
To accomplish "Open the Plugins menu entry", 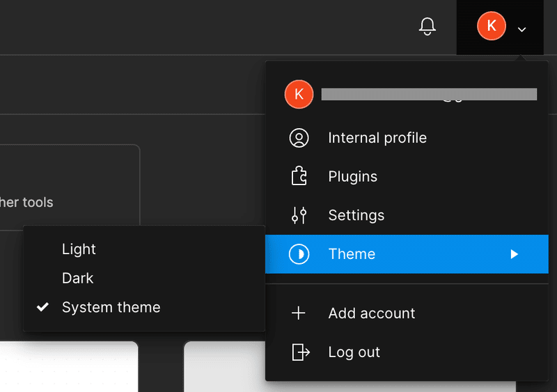I will coord(353,177).
